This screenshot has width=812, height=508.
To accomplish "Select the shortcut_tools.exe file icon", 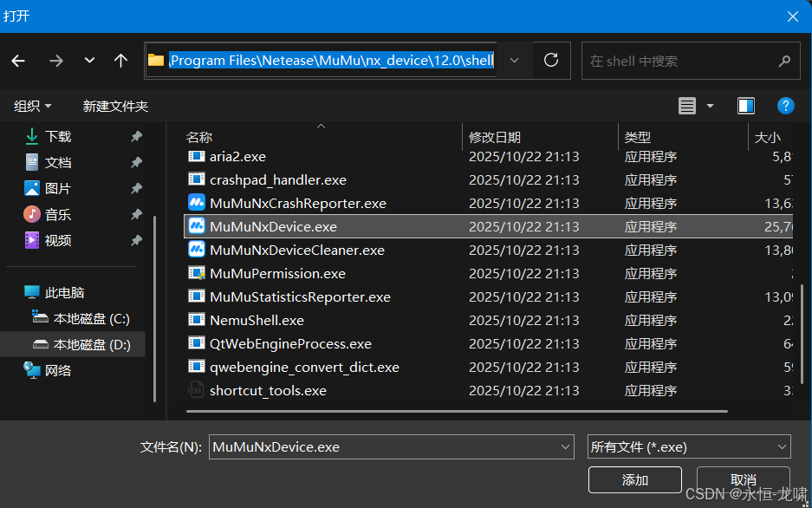I will pyautogui.click(x=196, y=389).
